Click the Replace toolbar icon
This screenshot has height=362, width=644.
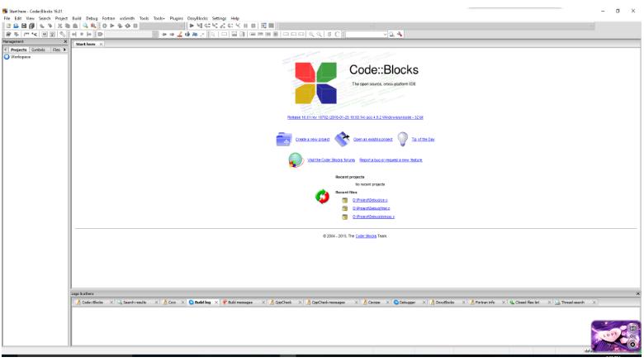pyautogui.click(x=93, y=26)
